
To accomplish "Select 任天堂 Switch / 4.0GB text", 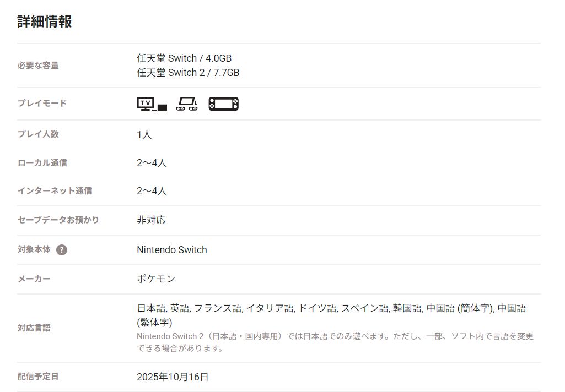I will [184, 58].
